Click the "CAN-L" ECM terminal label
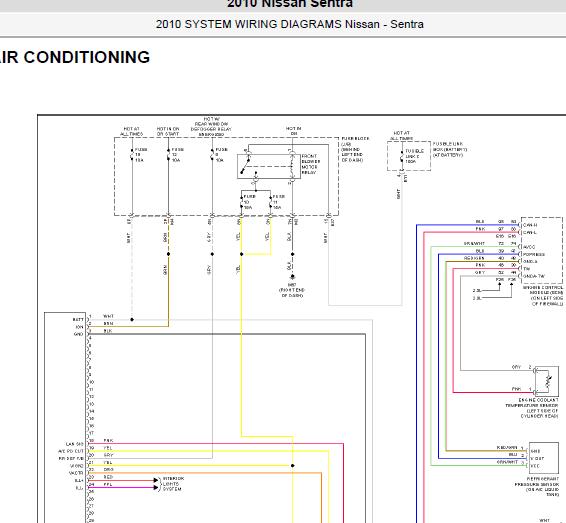566x523 pixels. (530, 232)
